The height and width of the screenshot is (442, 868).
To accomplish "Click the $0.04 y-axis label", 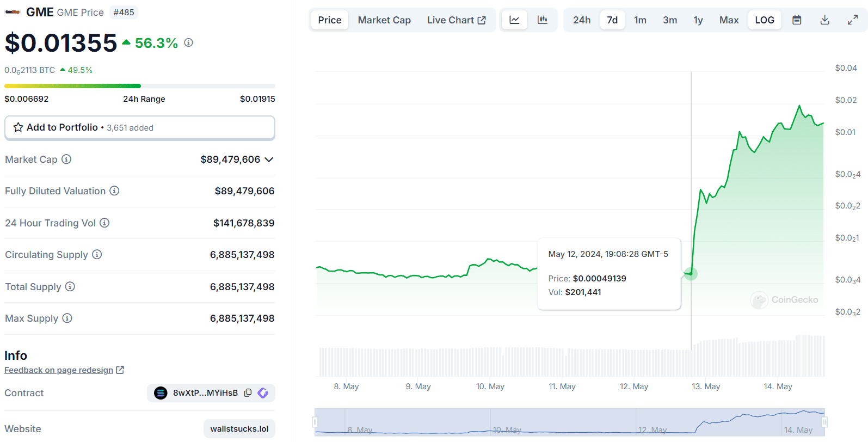I will tap(846, 68).
